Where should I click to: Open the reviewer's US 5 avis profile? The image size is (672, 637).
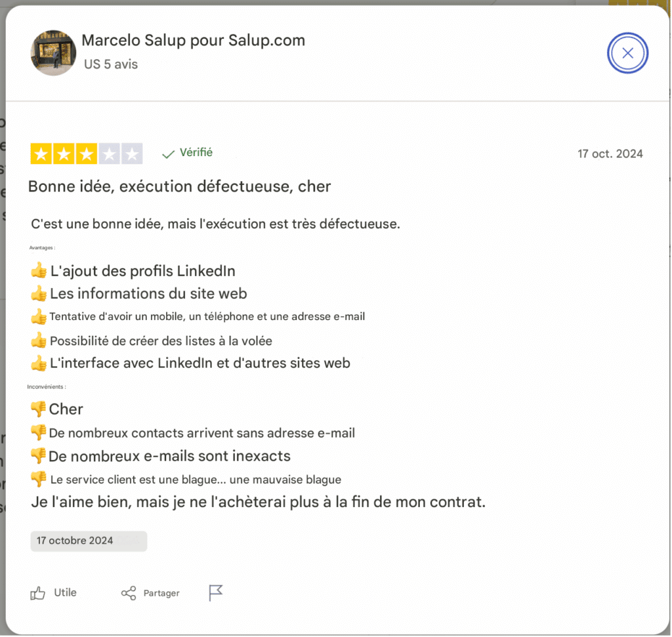110,64
